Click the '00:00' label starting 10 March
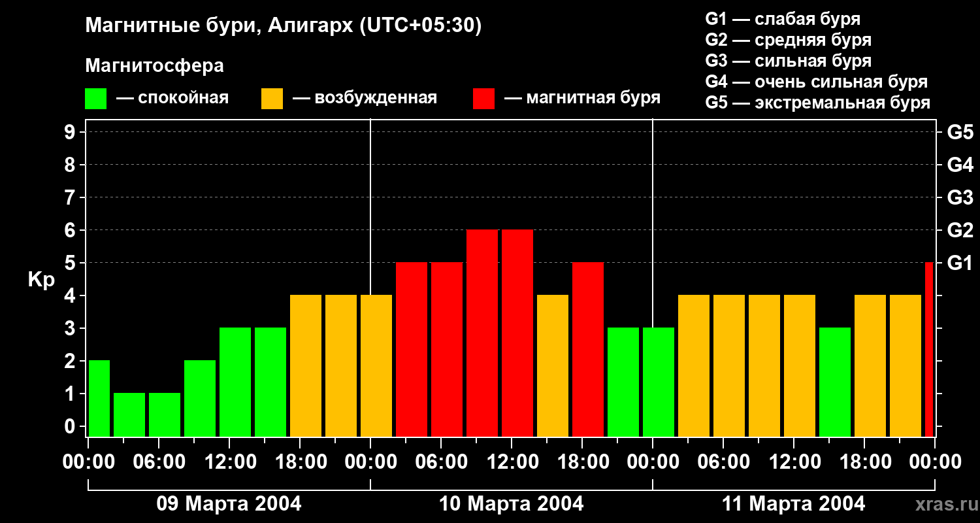The width and height of the screenshot is (980, 523). click(370, 462)
